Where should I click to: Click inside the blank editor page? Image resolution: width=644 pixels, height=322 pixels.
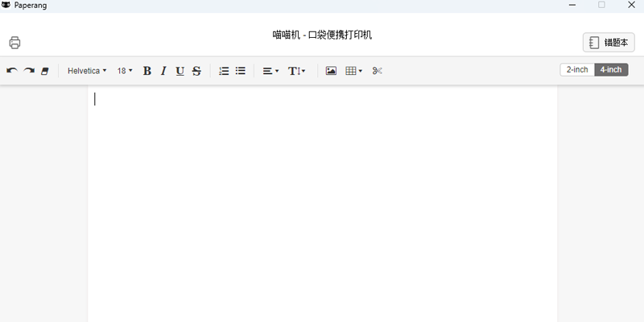(323, 205)
